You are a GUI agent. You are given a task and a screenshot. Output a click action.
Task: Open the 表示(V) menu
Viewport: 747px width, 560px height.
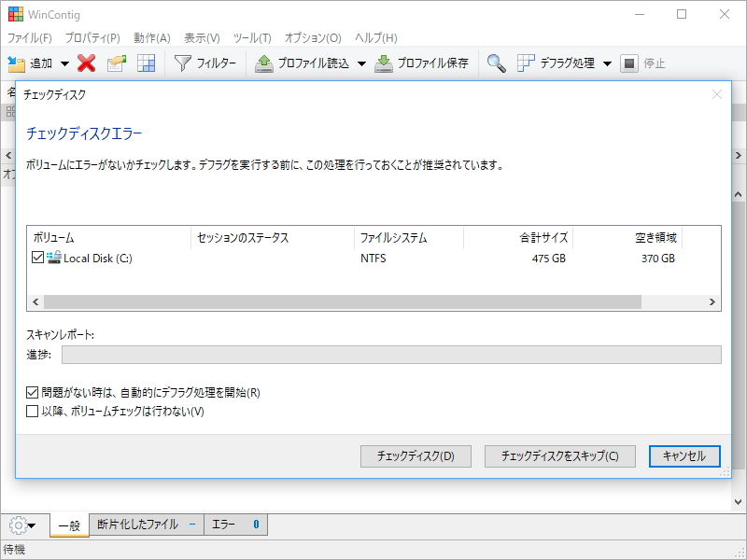202,37
